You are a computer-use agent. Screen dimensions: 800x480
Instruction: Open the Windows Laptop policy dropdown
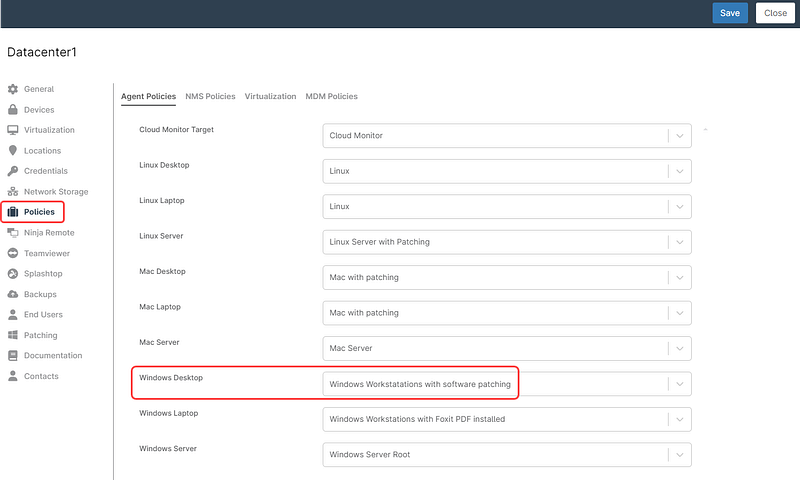pyautogui.click(x=680, y=419)
